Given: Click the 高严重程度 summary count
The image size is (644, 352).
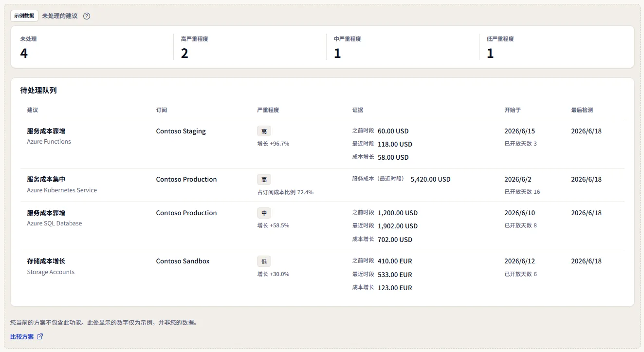Looking at the screenshot, I should tap(184, 53).
